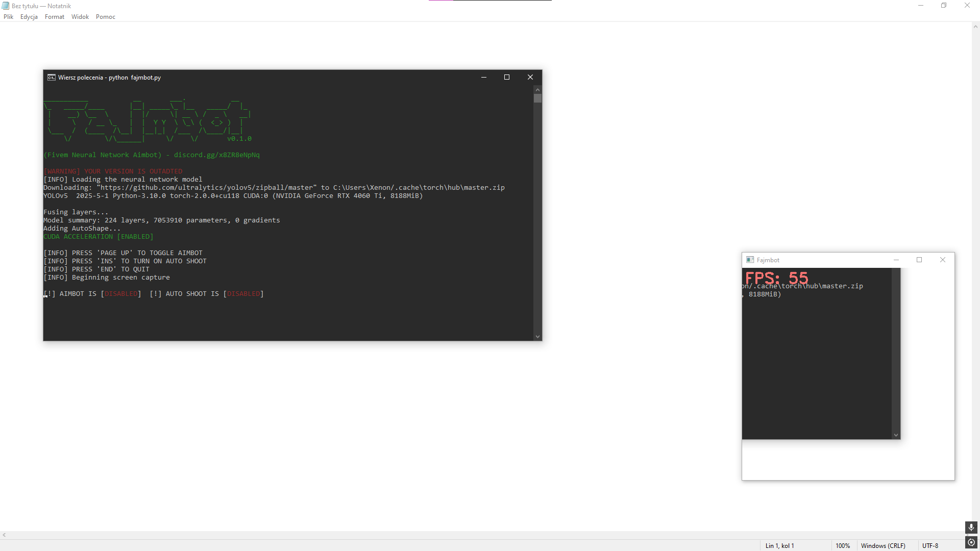Maximize the command prompt window
This screenshot has width=980, height=551.
tap(507, 77)
